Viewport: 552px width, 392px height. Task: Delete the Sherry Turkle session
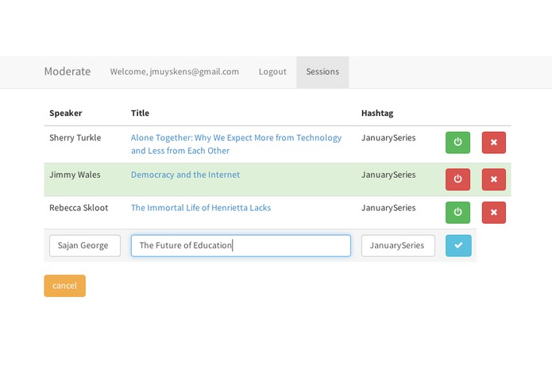click(x=493, y=142)
